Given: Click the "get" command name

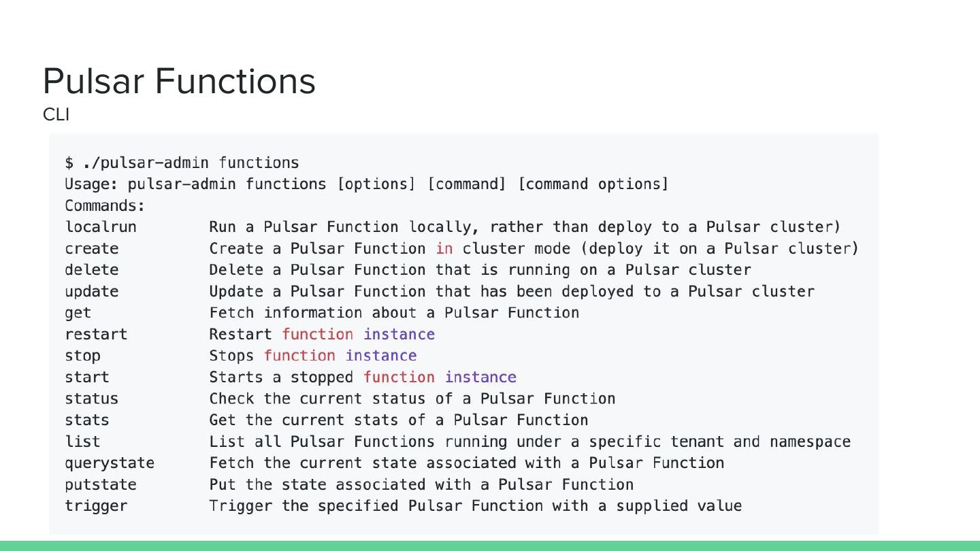Looking at the screenshot, I should (78, 313).
